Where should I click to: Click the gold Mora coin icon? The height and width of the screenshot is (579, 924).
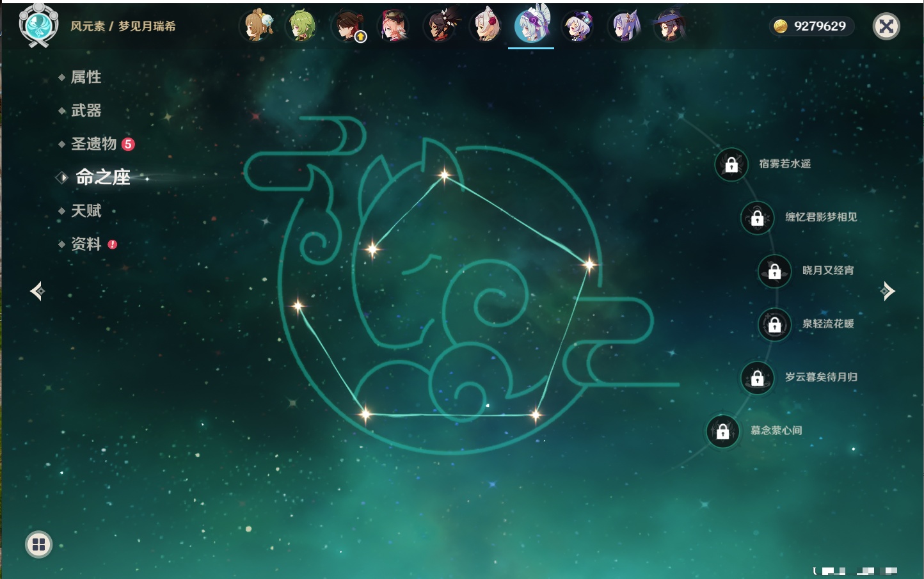tap(781, 26)
